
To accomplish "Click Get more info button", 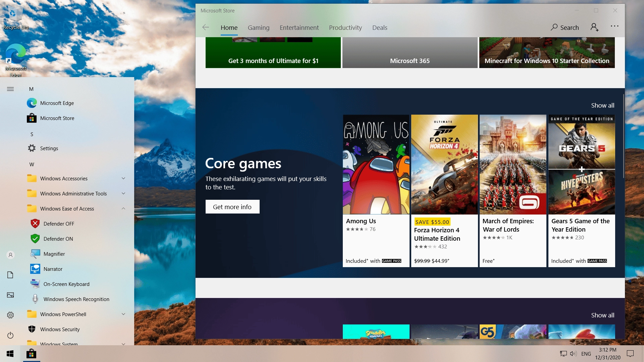I will coord(232,207).
